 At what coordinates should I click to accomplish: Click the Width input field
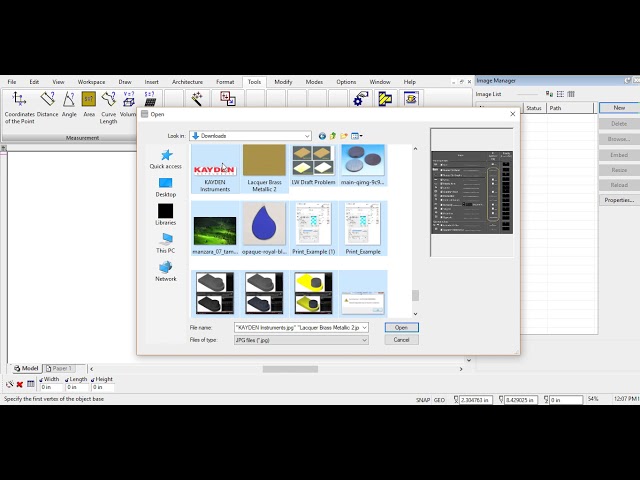coord(51,387)
